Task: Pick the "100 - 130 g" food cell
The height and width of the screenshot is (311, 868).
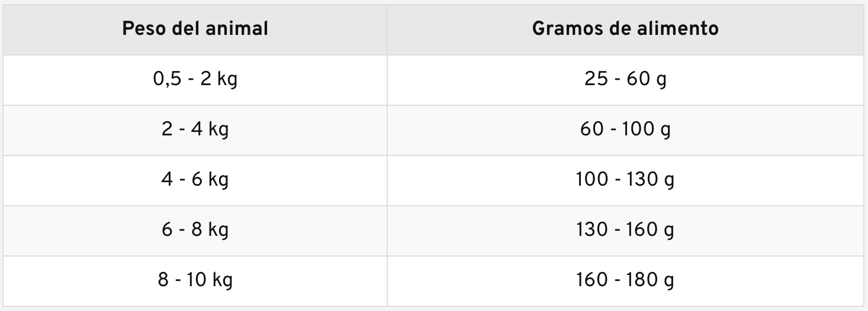Action: point(625,179)
